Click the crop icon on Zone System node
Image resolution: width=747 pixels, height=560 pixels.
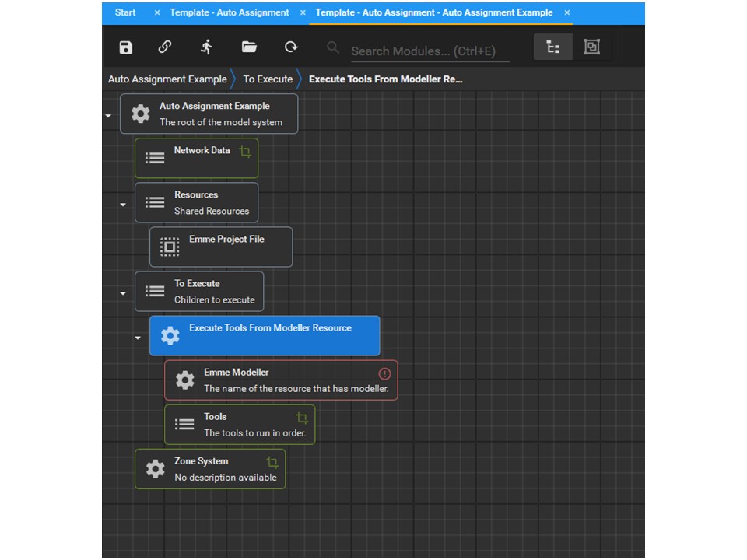[272, 461]
